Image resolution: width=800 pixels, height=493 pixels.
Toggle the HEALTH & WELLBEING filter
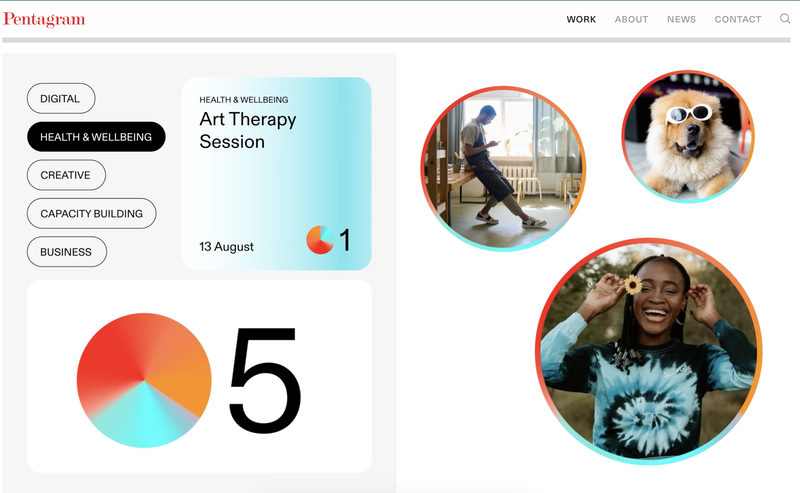96,137
